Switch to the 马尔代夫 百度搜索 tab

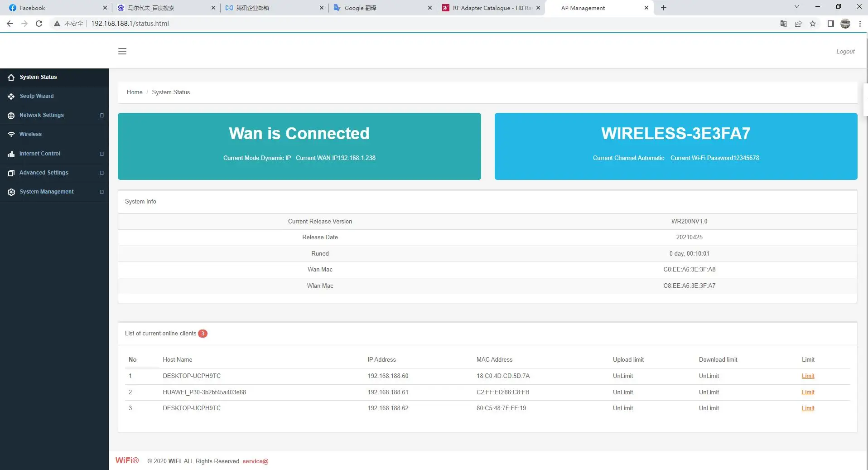pos(165,8)
